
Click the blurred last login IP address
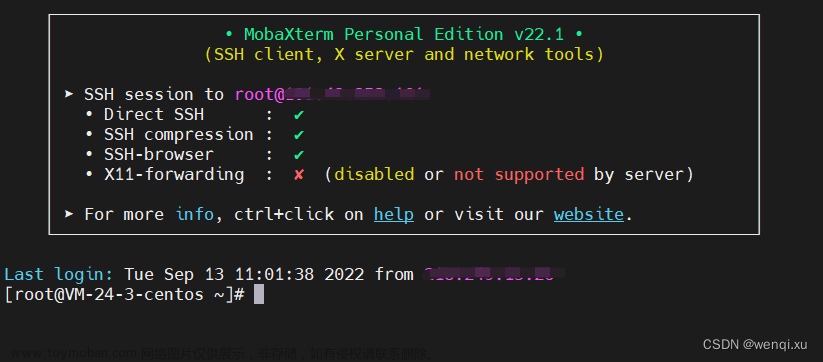click(x=494, y=274)
